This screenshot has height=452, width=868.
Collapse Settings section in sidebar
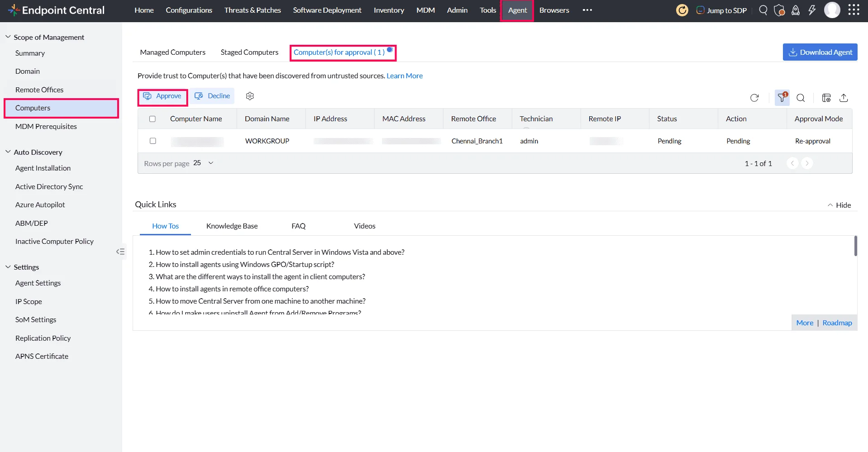pos(8,266)
